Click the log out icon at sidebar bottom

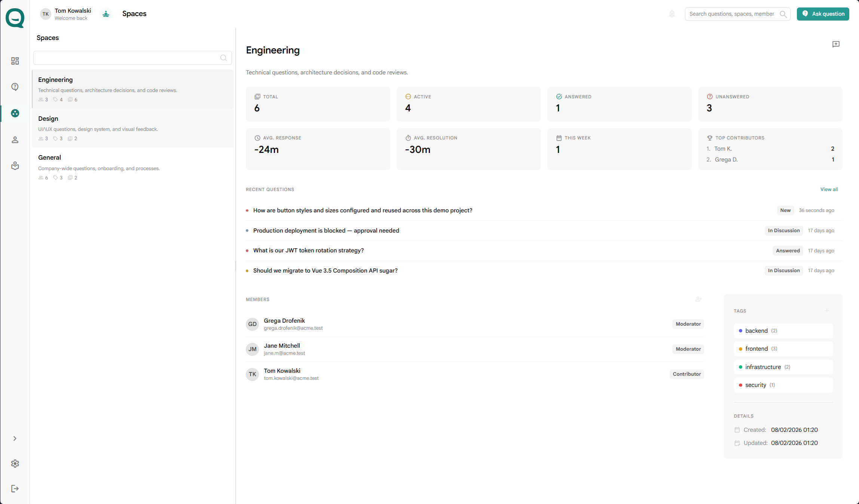tap(15, 488)
